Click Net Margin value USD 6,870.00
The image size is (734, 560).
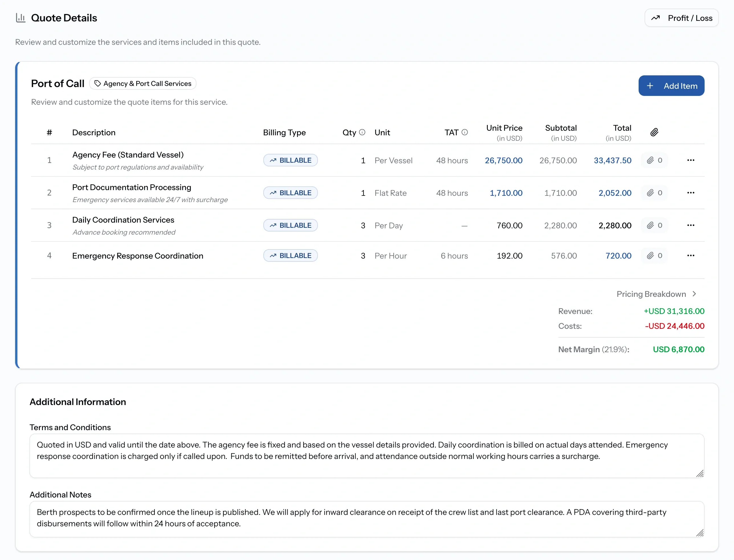[x=678, y=349]
